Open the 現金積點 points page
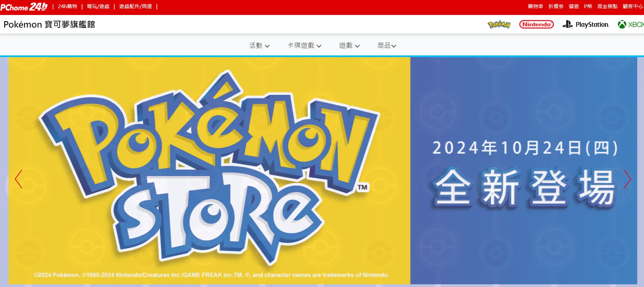Viewport: 644px width, 287px height. 607,6
